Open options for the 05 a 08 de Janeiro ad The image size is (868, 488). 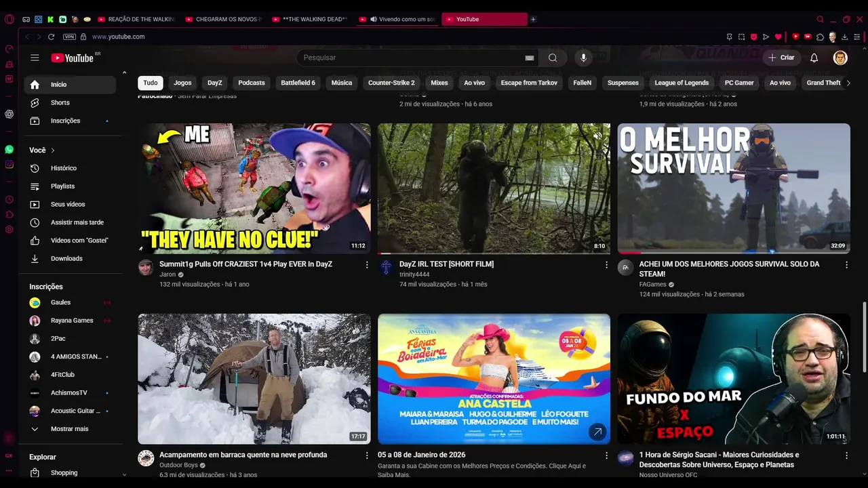[606, 455]
